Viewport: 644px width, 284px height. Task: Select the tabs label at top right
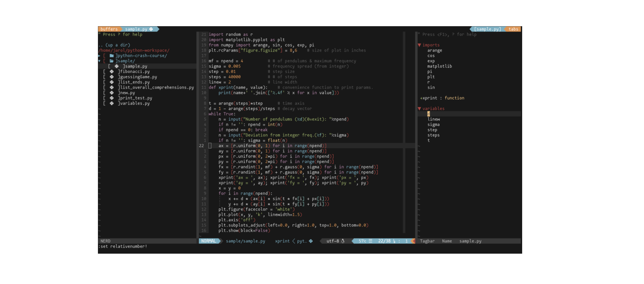click(513, 29)
